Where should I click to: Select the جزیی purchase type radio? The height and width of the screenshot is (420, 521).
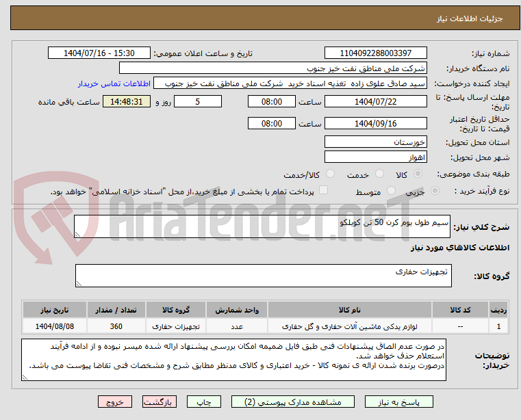[x=435, y=191]
